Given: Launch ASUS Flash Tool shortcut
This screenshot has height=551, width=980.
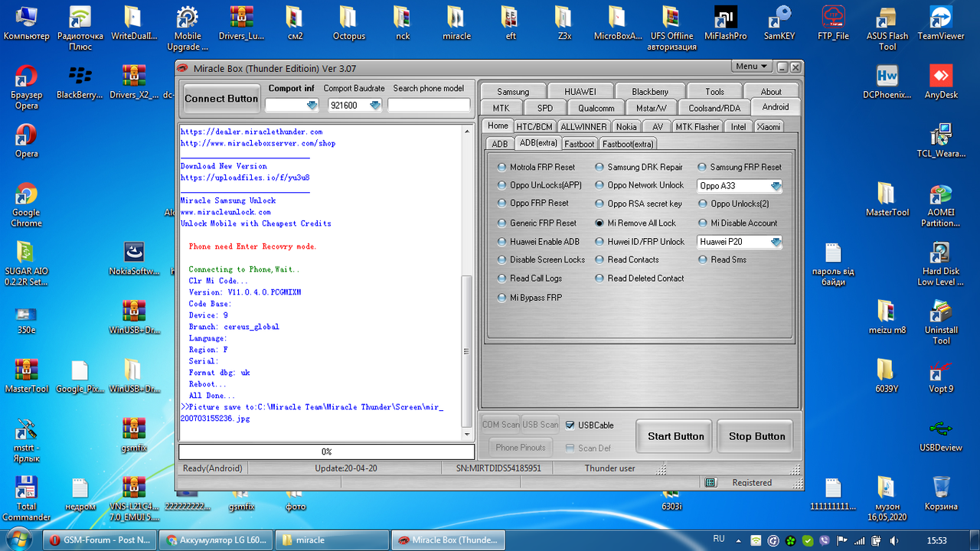Looking at the screenshot, I should click(x=887, y=27).
